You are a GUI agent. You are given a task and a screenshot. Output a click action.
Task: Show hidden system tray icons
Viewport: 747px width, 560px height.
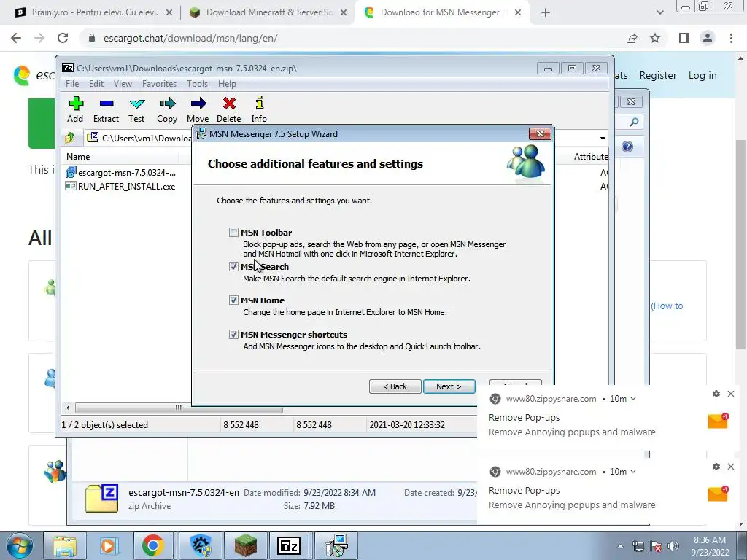620,546
